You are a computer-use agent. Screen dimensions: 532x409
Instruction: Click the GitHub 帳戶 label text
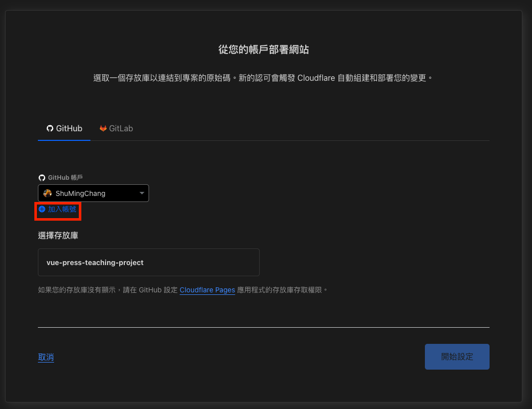pos(65,178)
